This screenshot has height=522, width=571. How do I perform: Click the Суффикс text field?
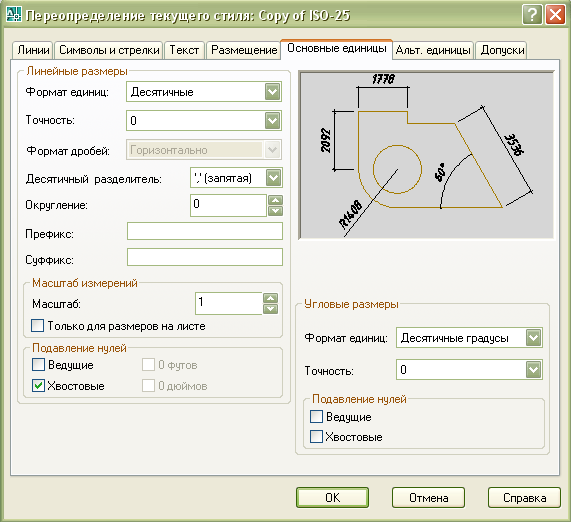(x=205, y=257)
